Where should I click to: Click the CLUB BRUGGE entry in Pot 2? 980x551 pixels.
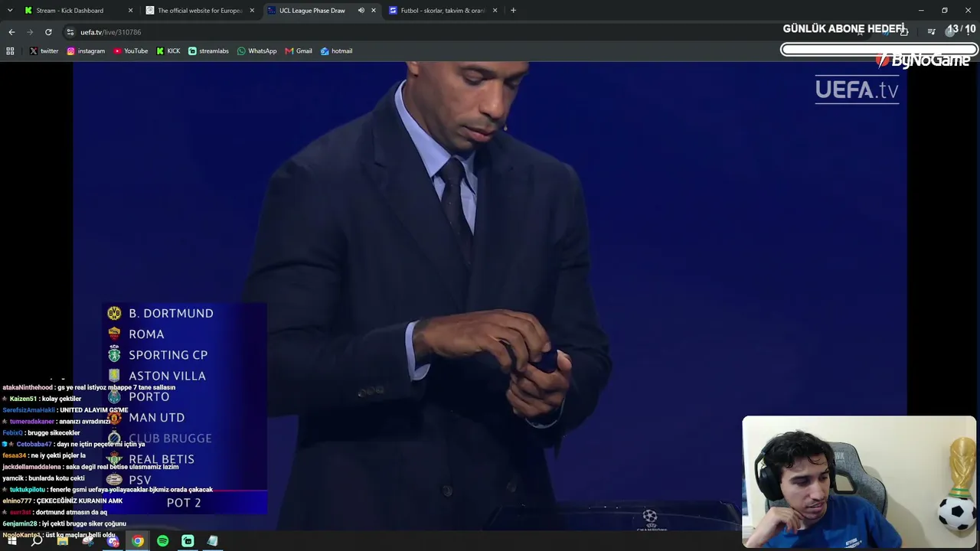click(x=170, y=439)
